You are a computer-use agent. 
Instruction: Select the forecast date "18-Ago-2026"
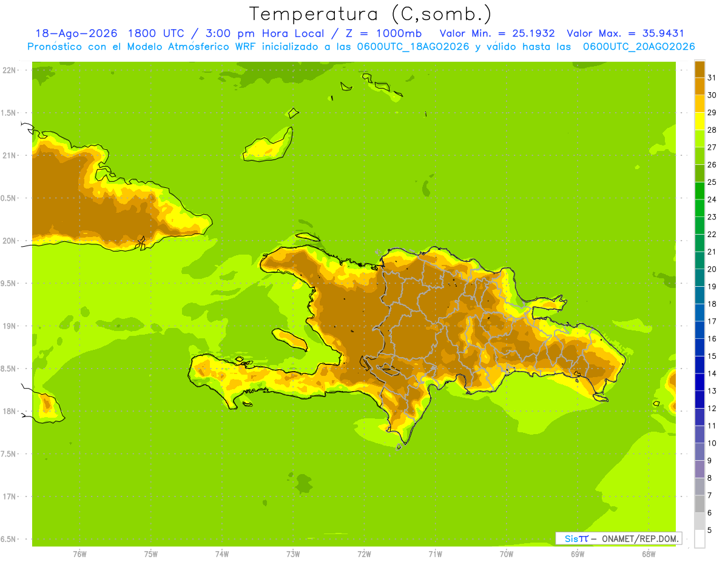point(76,33)
